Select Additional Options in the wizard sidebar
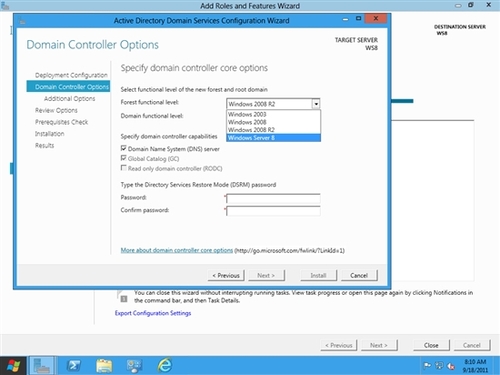The image size is (500, 375). click(70, 99)
